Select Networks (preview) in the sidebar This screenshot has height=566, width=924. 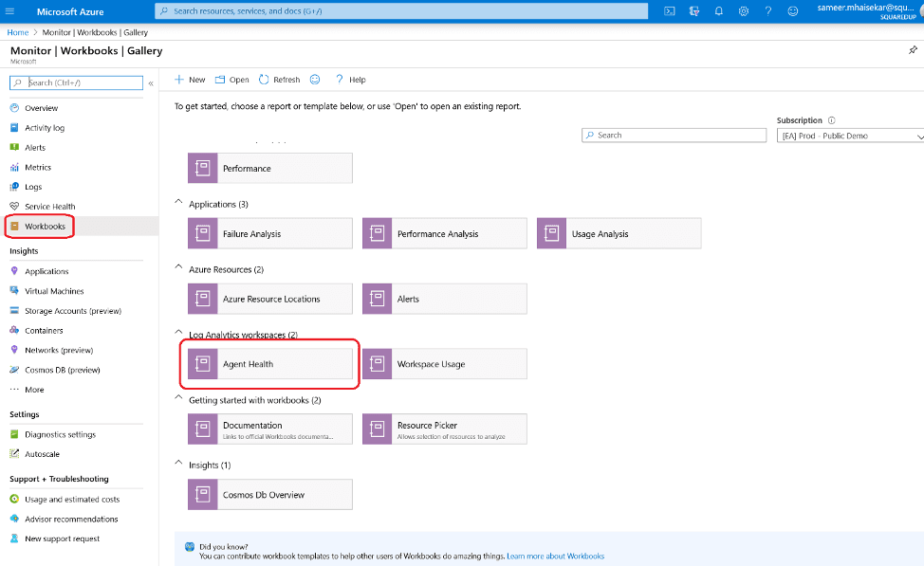click(59, 350)
